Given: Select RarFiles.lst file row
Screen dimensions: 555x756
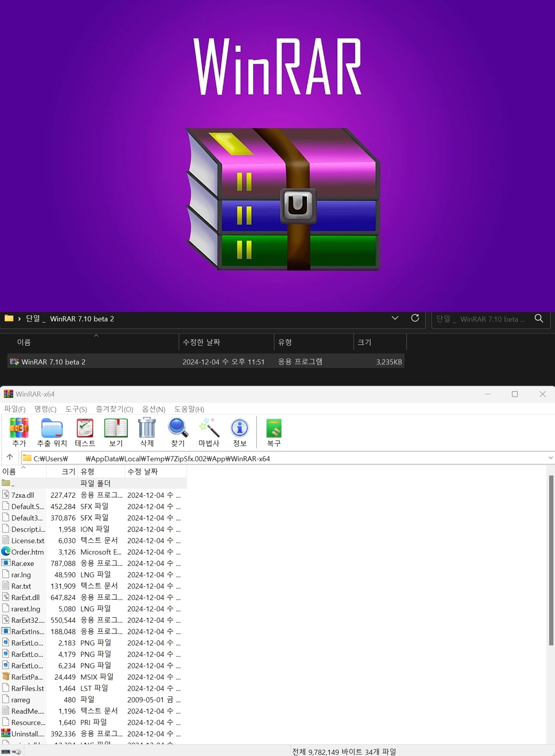Looking at the screenshot, I should tap(93, 688).
